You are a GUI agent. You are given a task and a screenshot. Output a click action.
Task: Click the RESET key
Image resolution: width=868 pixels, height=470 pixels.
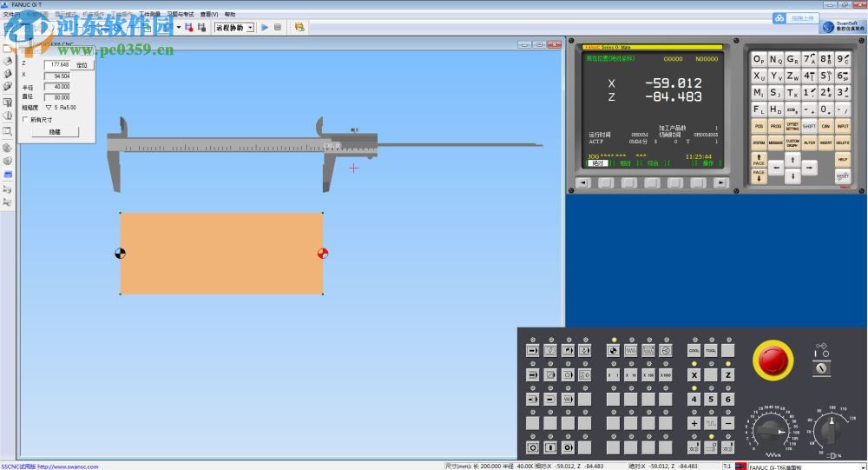coord(843,176)
